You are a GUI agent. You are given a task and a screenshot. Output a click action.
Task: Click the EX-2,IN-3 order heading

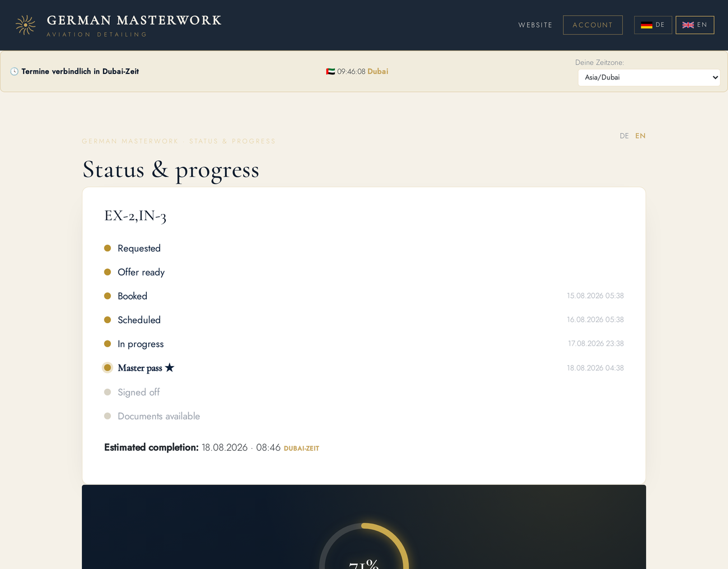coord(136,216)
